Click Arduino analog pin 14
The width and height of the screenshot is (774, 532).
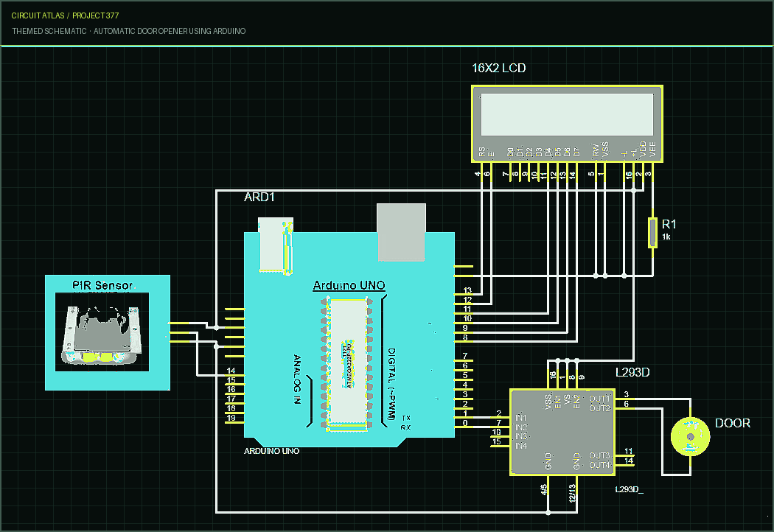pos(235,374)
